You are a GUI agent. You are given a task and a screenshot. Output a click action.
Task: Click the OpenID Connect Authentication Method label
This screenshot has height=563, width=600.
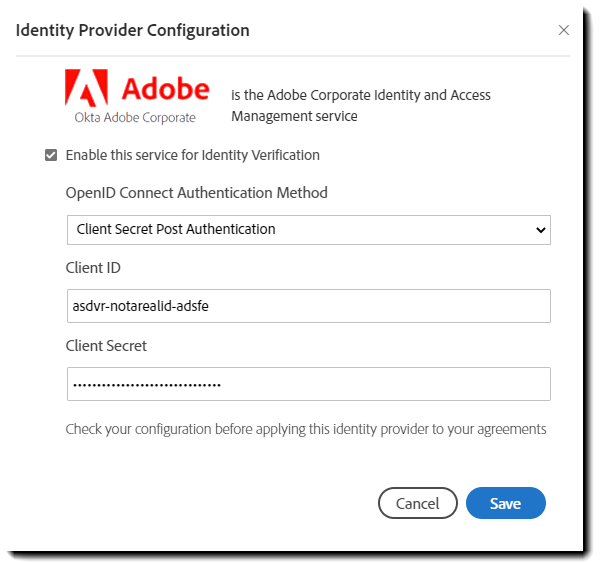196,193
